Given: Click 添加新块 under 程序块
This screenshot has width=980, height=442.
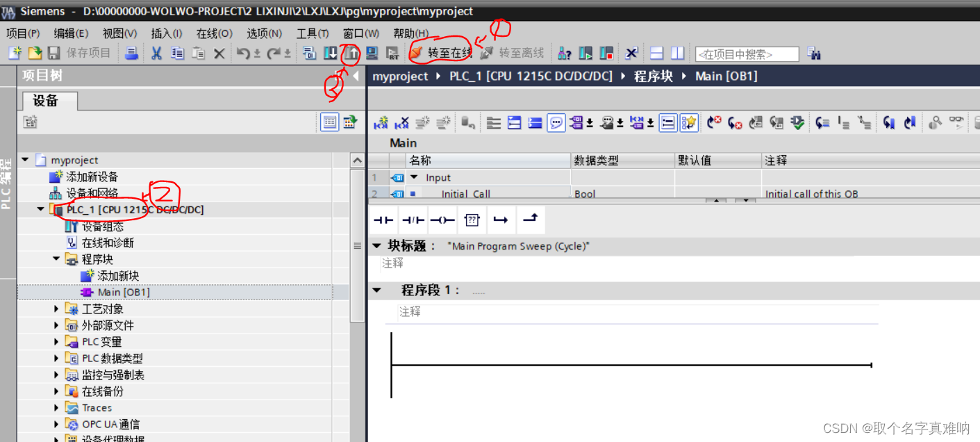Looking at the screenshot, I should coord(118,276).
